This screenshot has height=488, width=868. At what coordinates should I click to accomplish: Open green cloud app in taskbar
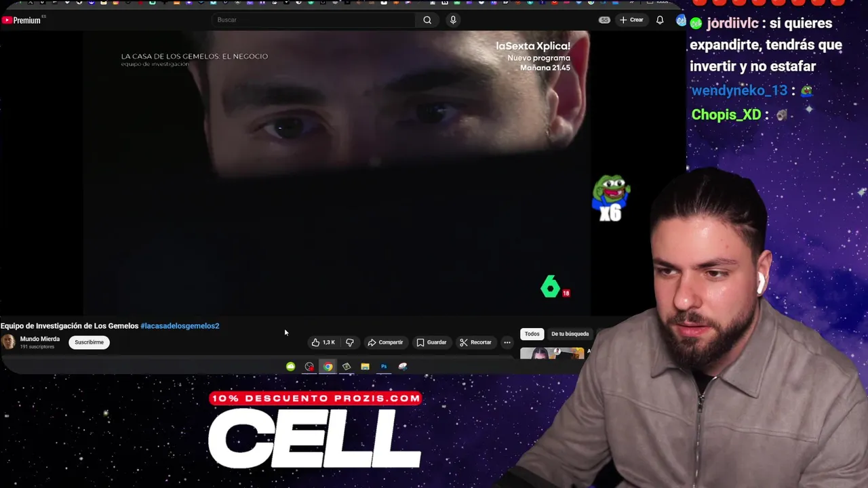coord(290,367)
